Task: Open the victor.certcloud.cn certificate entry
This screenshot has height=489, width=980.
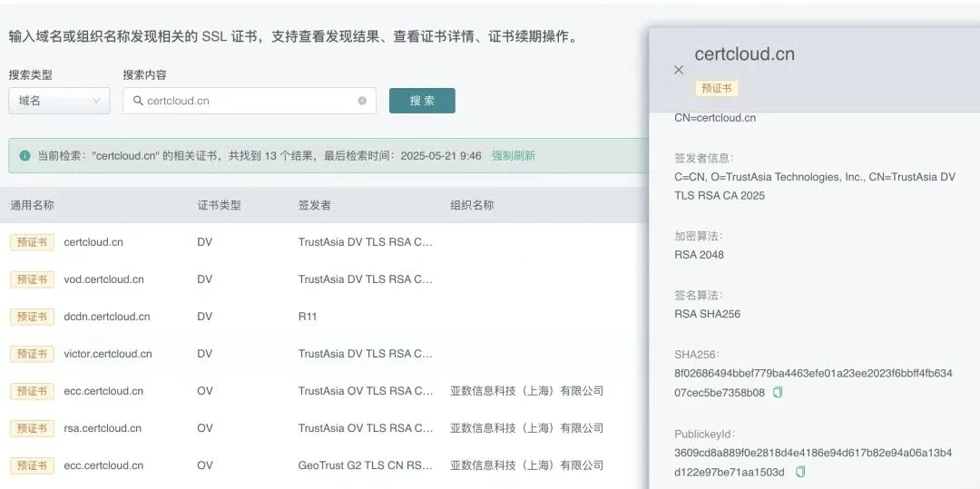Action: tap(108, 354)
